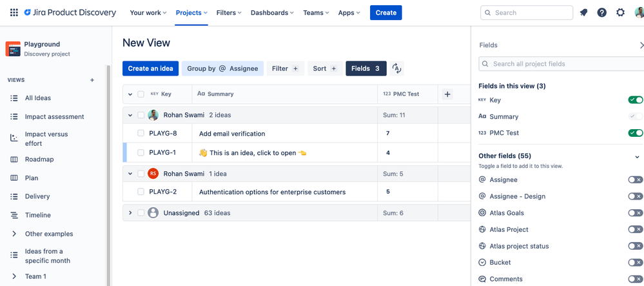Select all ideas with header checkbox
The width and height of the screenshot is (644, 286).
[x=141, y=94]
